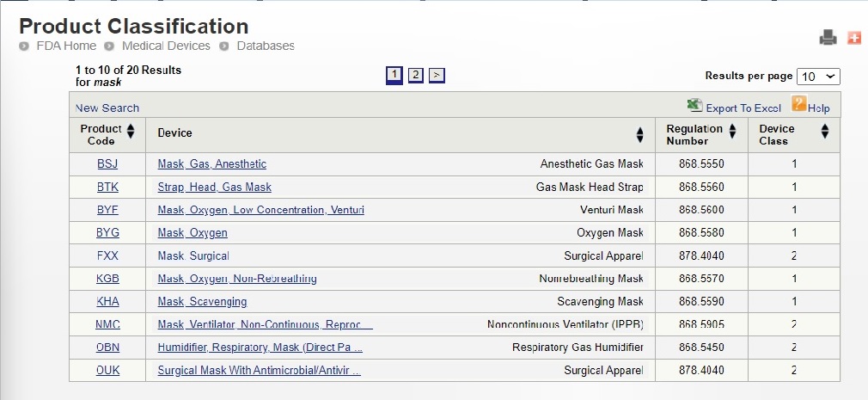Image resolution: width=868 pixels, height=400 pixels.
Task: Click the next page arrow button
Action: [x=437, y=75]
